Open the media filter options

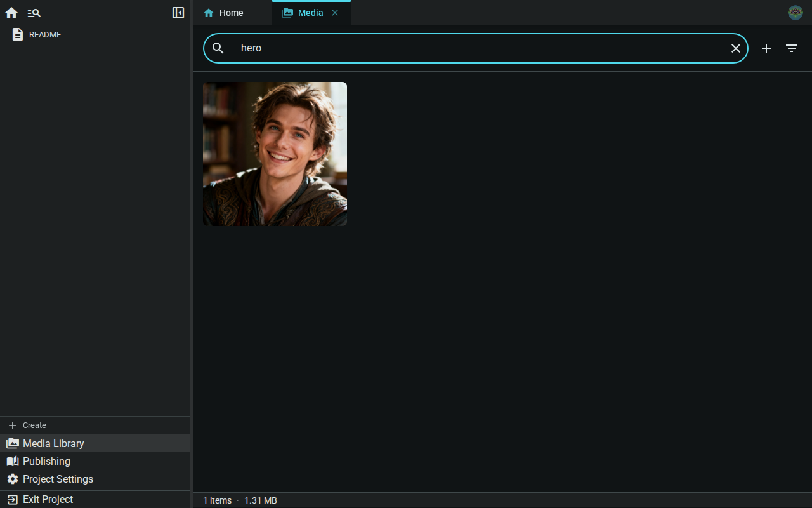[792, 48]
